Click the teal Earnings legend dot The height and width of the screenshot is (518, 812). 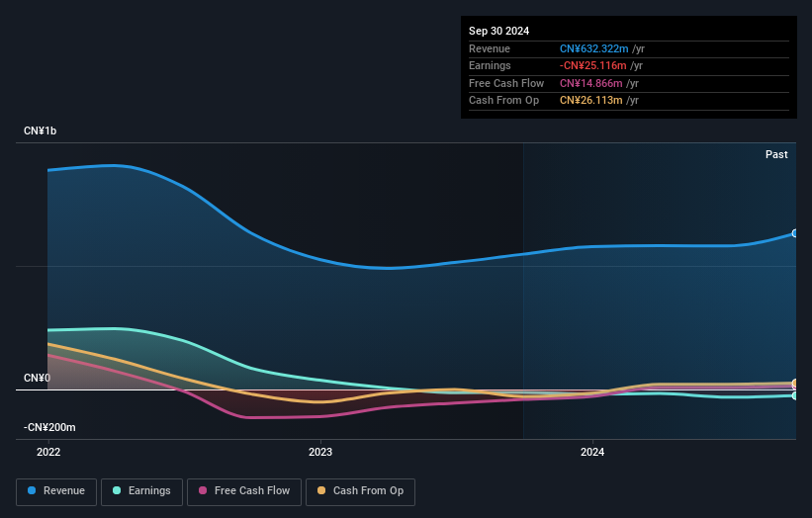click(117, 490)
